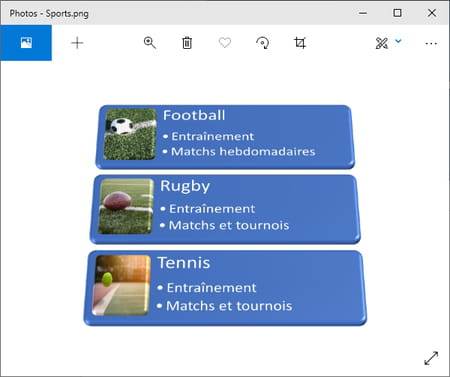Image resolution: width=450 pixels, height=377 pixels.
Task: Toggle the favorite heart icon
Action: coord(225,43)
